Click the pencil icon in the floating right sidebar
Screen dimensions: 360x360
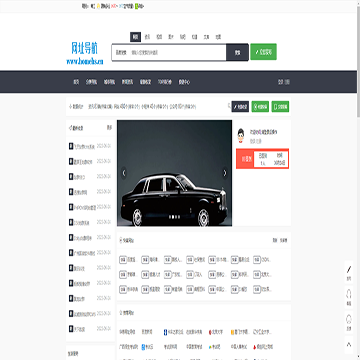point(349,269)
